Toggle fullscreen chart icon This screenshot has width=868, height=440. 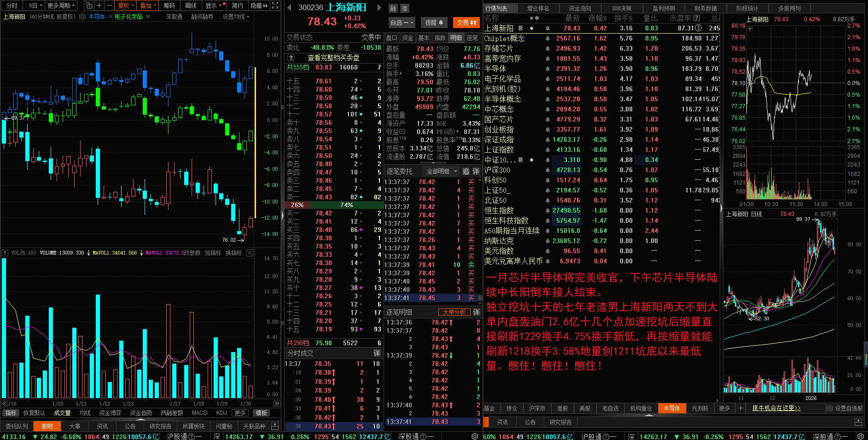(x=275, y=6)
